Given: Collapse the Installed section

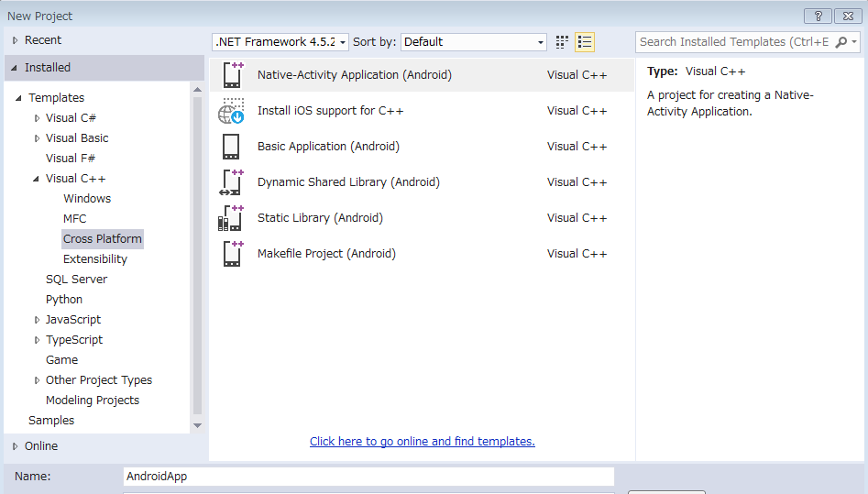Looking at the screenshot, I should click(x=14, y=68).
